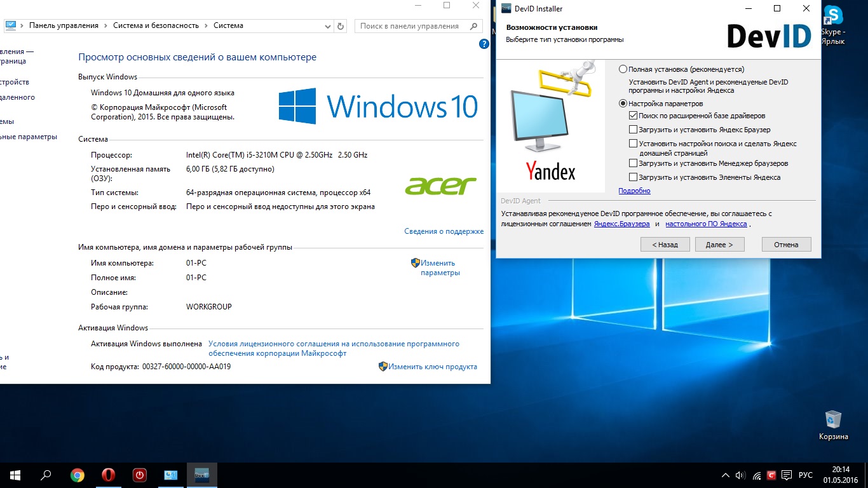Go to Система и безопасность breadcrumb
Screen dimensions: 868x488
click(156, 26)
